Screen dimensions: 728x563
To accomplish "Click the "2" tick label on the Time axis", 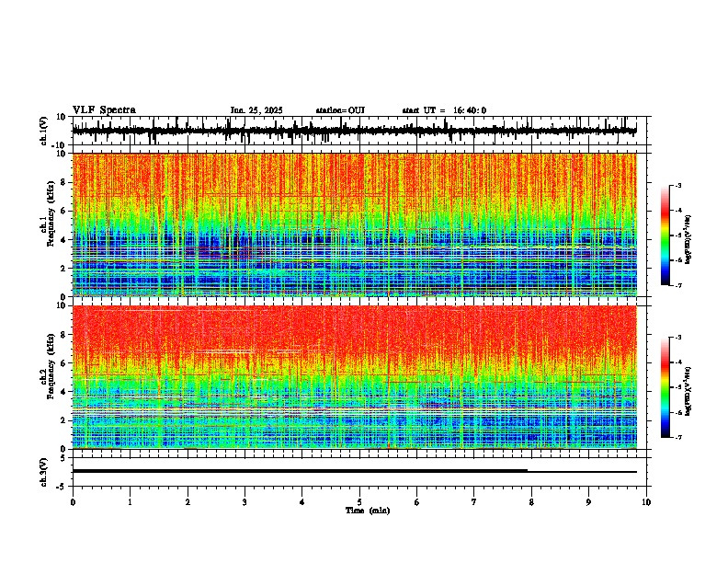I will (188, 502).
